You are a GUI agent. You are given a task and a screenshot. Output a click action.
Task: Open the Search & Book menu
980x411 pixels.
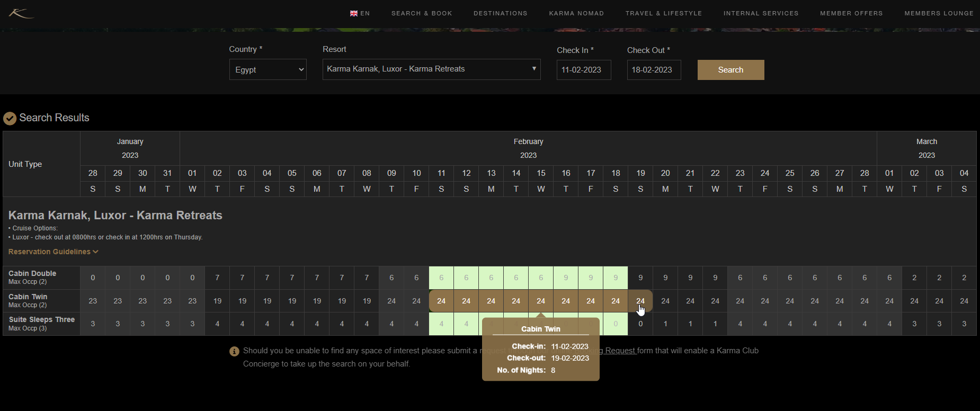click(422, 13)
